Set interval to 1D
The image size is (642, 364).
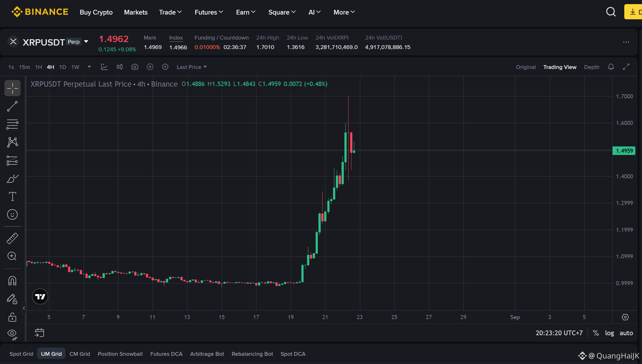point(63,67)
